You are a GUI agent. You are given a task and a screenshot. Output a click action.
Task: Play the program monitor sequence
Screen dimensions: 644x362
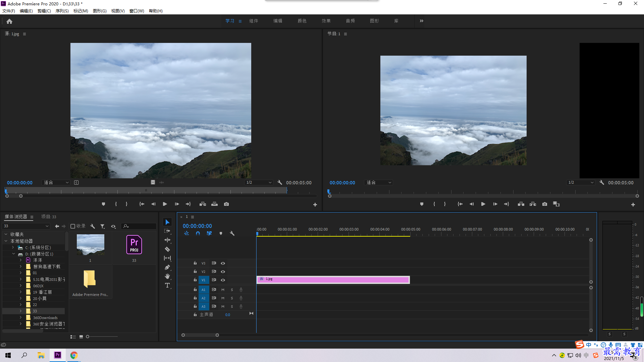click(x=483, y=204)
